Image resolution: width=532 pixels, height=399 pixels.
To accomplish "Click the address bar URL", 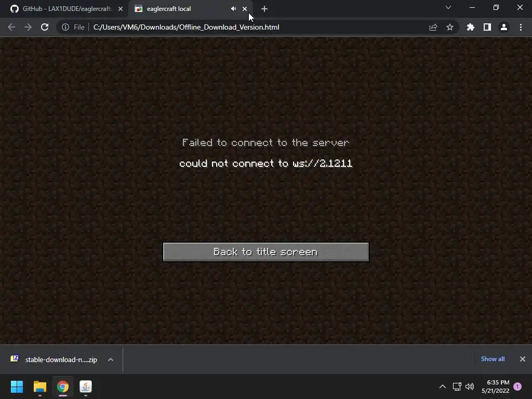I will 187,27.
